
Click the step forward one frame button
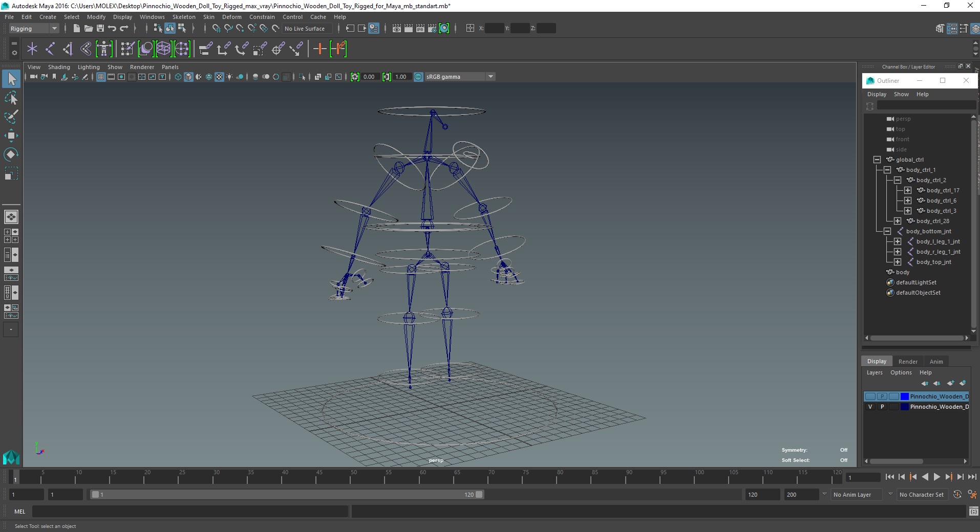[x=960, y=477]
